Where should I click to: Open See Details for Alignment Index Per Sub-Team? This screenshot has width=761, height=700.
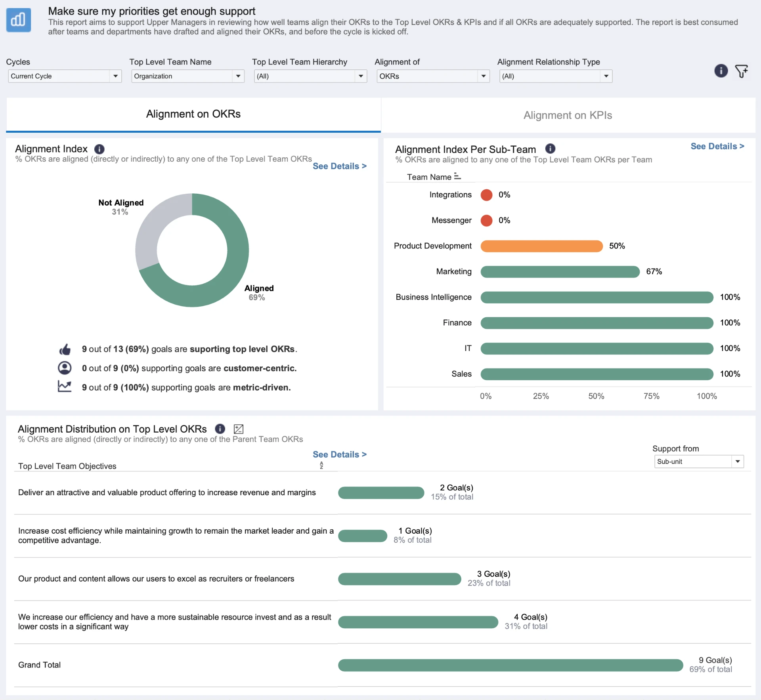[717, 146]
